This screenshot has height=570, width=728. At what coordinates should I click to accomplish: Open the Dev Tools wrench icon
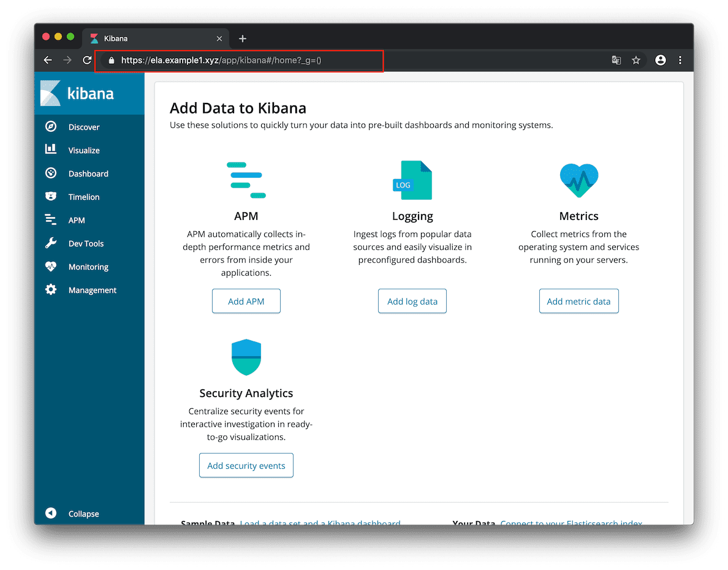pos(51,243)
